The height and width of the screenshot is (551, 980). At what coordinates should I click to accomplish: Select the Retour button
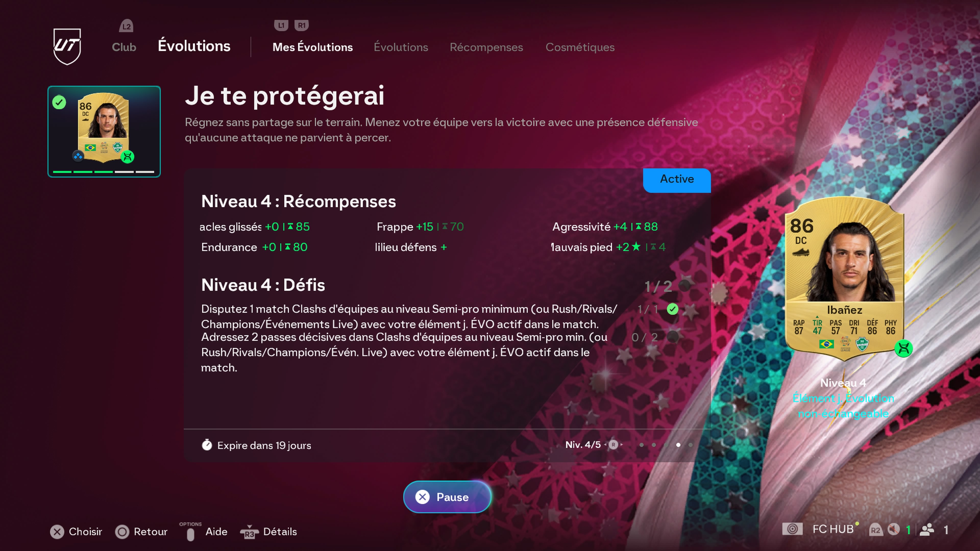click(142, 532)
